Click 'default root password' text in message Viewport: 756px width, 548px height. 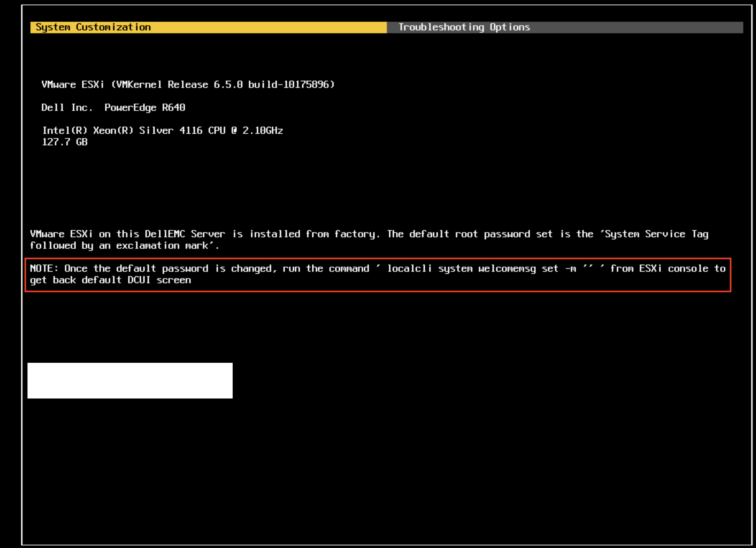click(469, 234)
